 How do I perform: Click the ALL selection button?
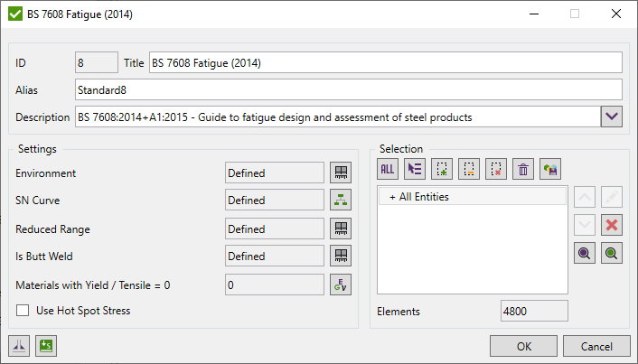point(388,168)
